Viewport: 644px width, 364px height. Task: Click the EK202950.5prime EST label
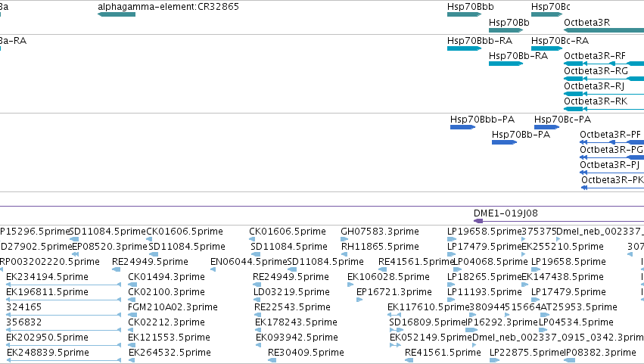point(47,338)
